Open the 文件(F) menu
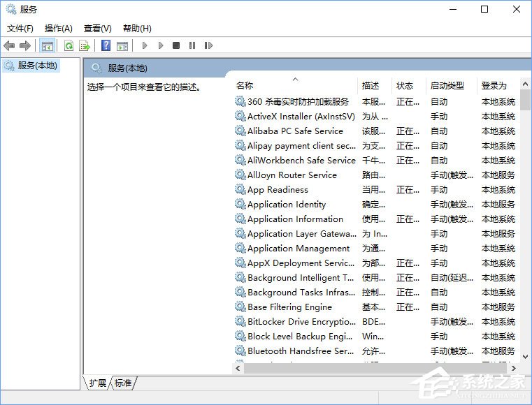532x405 pixels. click(x=20, y=29)
